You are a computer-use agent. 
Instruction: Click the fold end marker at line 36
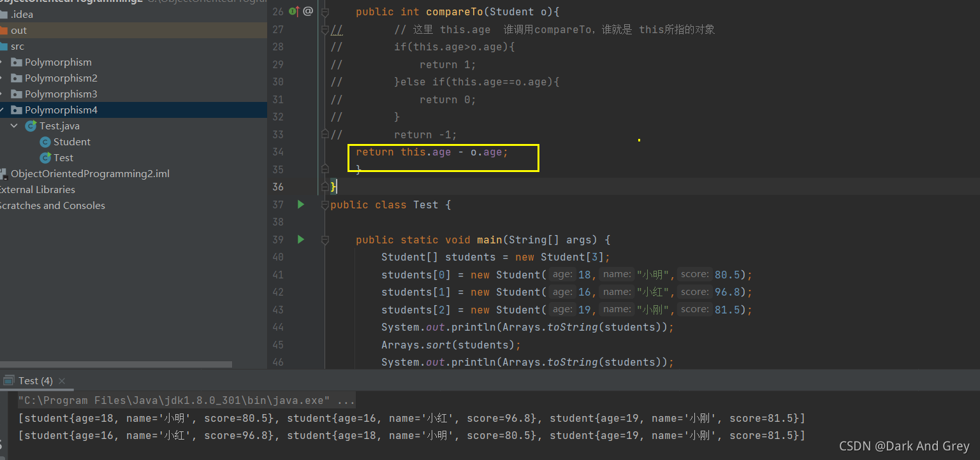point(325,187)
